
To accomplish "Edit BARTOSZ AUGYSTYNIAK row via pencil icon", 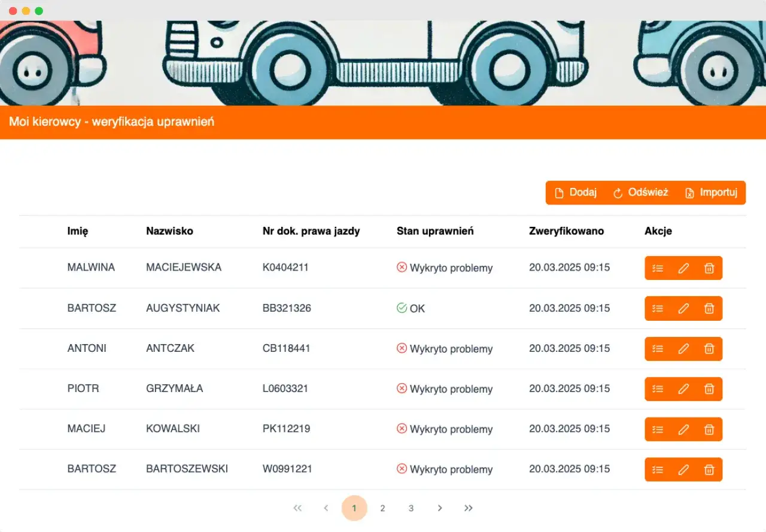I will point(683,308).
